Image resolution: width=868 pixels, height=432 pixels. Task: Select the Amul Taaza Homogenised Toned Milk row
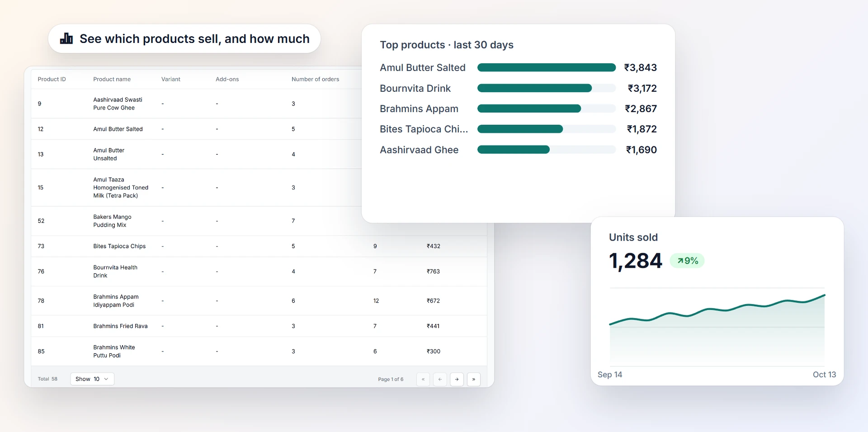pyautogui.click(x=196, y=188)
